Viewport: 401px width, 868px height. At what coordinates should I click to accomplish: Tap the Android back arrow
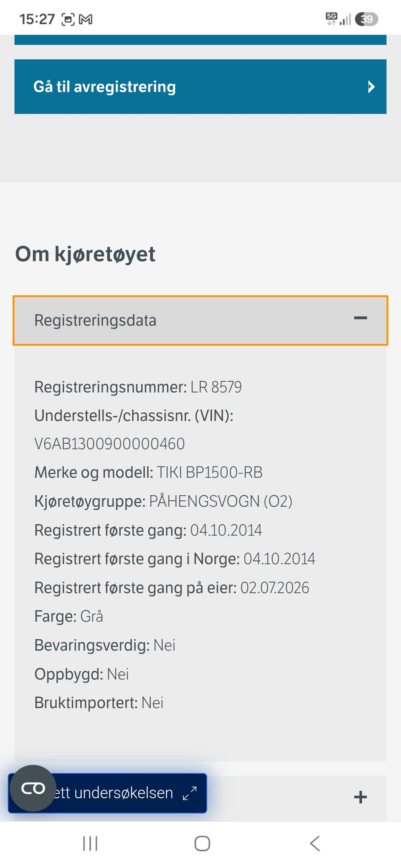pos(315,843)
